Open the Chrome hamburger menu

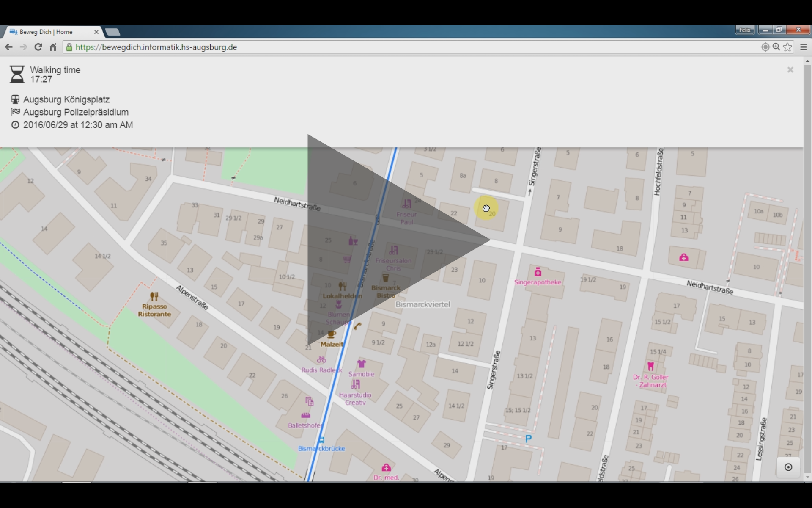pos(804,47)
